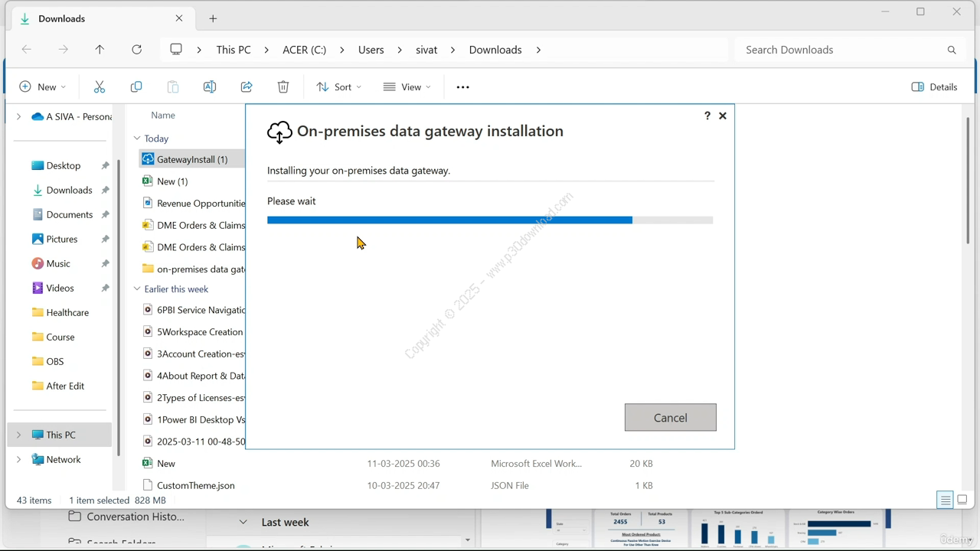Open Documents in navigation pane
This screenshot has width=980, height=551.
tap(69, 215)
